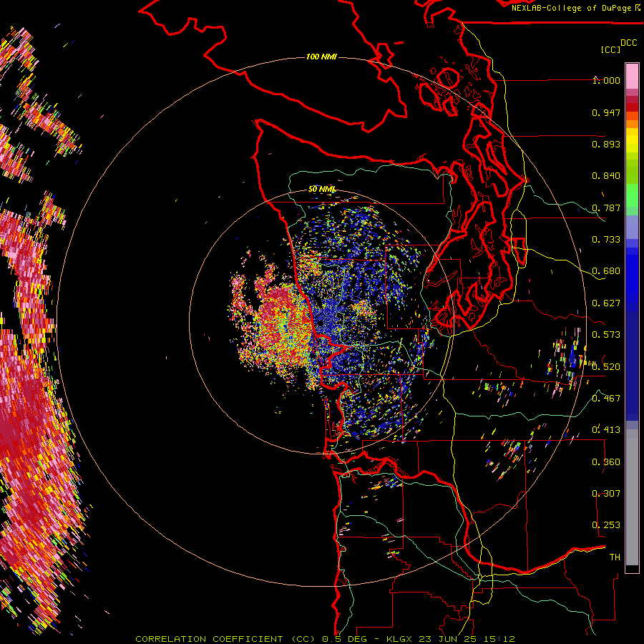Pick the light pink swatch at the top of the color bar
Screen dimensions: 644x644
click(632, 77)
